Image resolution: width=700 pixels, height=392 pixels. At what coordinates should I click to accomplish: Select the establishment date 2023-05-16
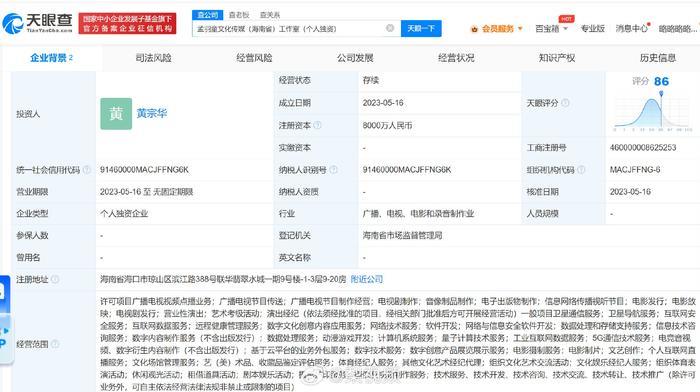click(x=383, y=103)
